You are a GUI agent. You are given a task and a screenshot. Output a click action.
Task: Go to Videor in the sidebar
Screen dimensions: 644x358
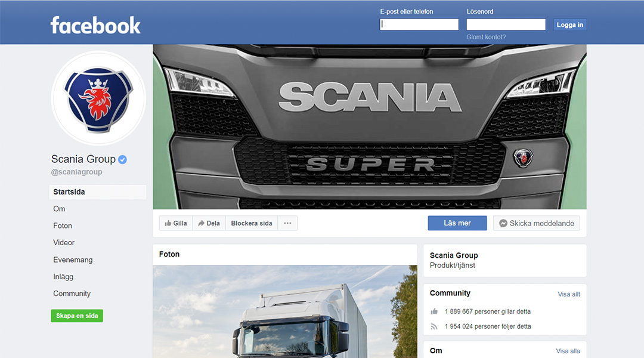[x=64, y=242]
